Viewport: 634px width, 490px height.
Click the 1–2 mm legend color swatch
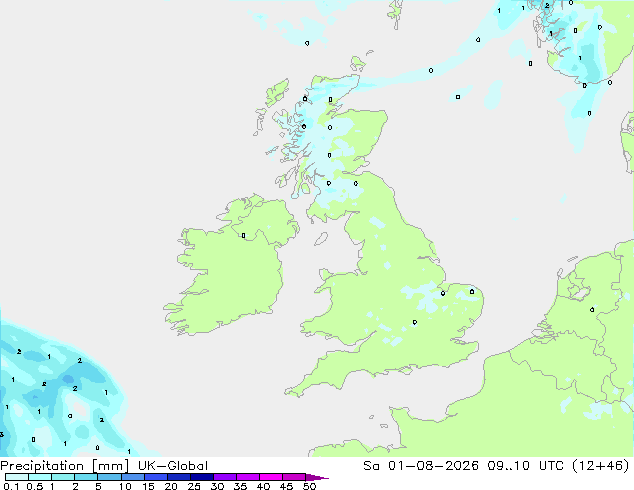[63, 477]
